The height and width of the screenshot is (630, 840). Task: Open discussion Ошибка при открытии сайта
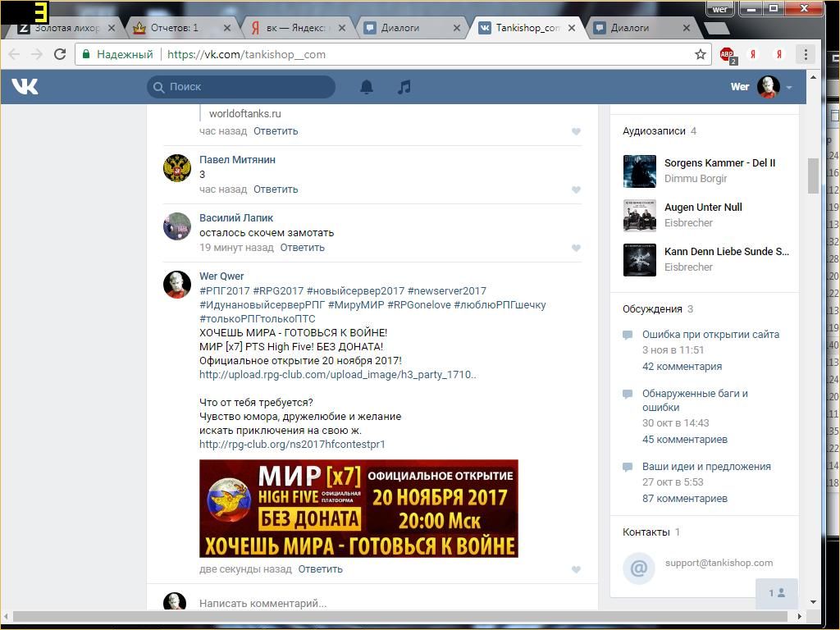(x=711, y=335)
